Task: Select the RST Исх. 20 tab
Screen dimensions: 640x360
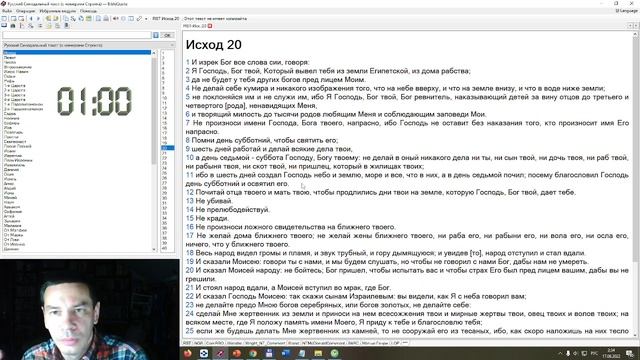Action: 195,26
